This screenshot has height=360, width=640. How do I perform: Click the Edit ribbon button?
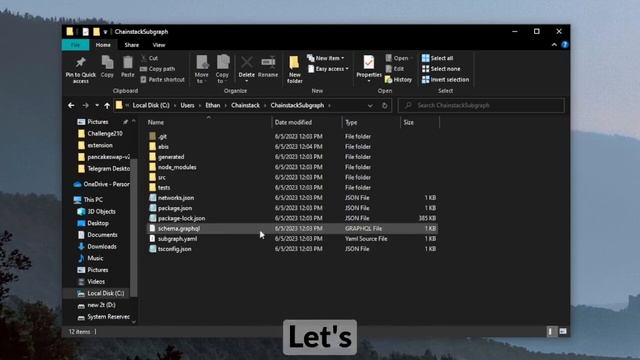395,69
